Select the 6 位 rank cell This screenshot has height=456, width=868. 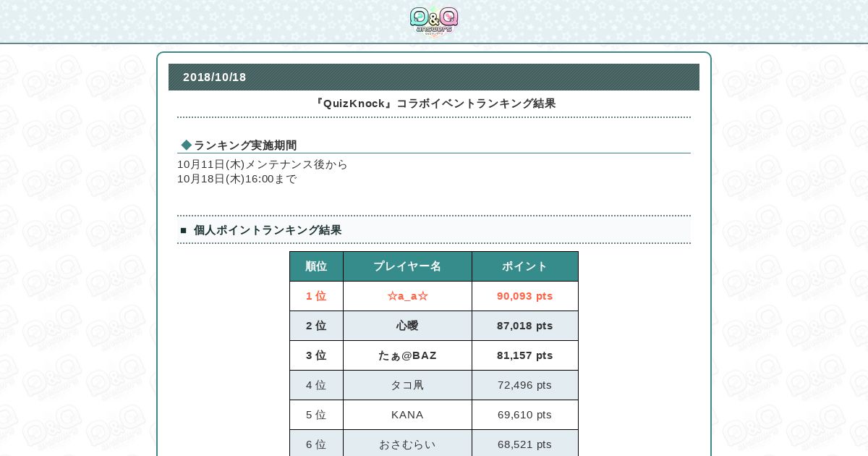(316, 443)
